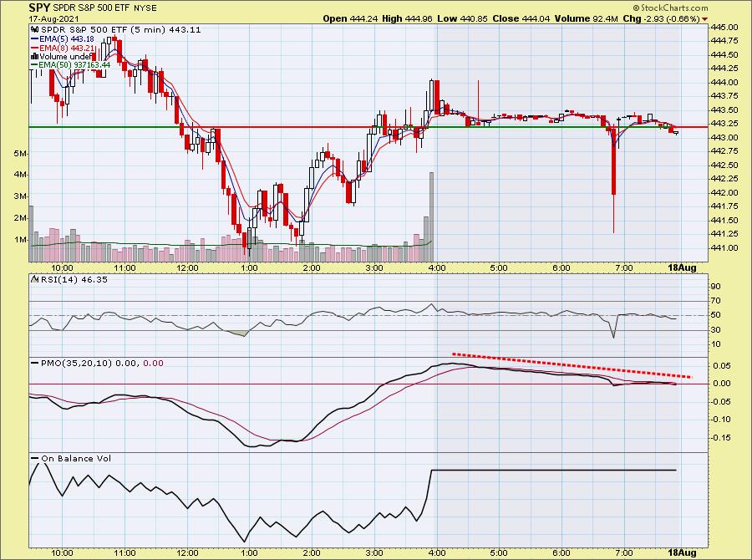The height and width of the screenshot is (560, 752).
Task: Click the black line marker before On Balance Vol
Action: click(x=35, y=458)
